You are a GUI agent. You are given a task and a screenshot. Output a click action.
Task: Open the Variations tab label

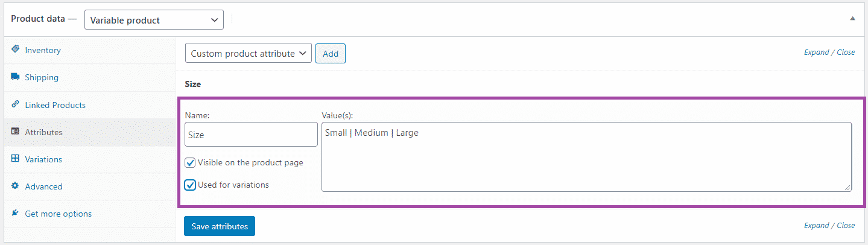click(43, 159)
